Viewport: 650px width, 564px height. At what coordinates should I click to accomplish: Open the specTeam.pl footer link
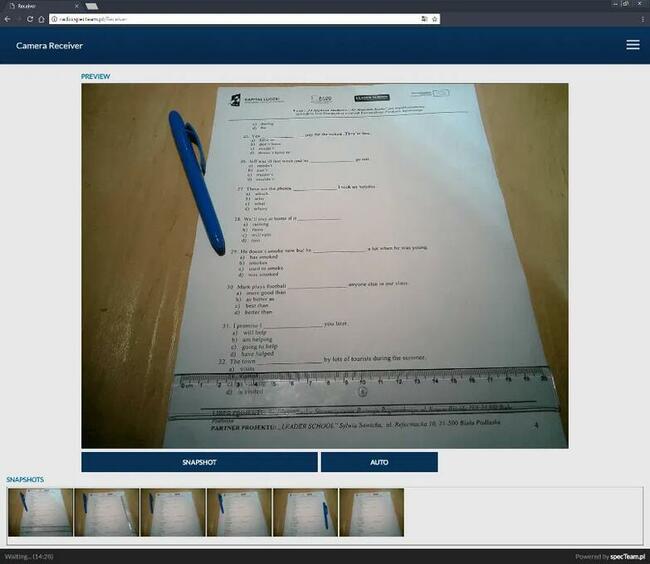tap(628, 557)
